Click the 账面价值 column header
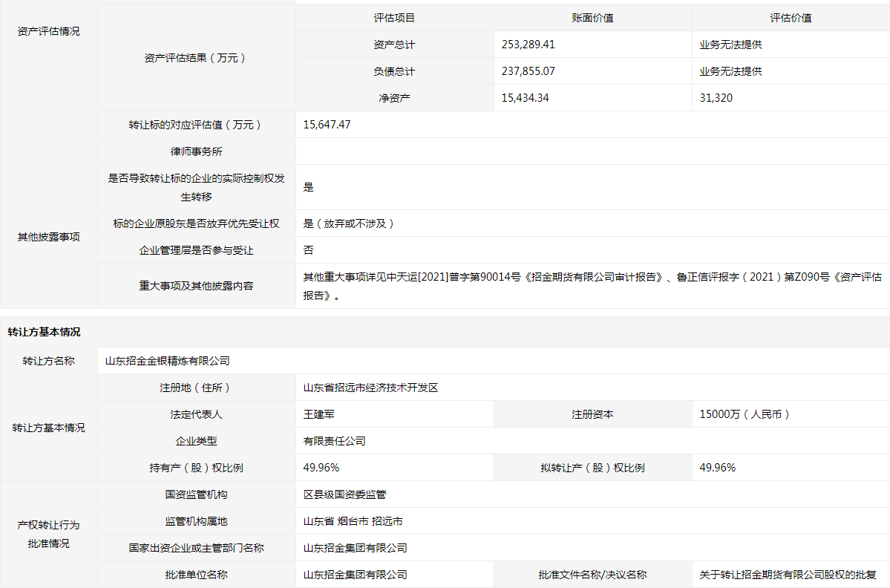Screen dimensions: 890x588 tap(592, 18)
